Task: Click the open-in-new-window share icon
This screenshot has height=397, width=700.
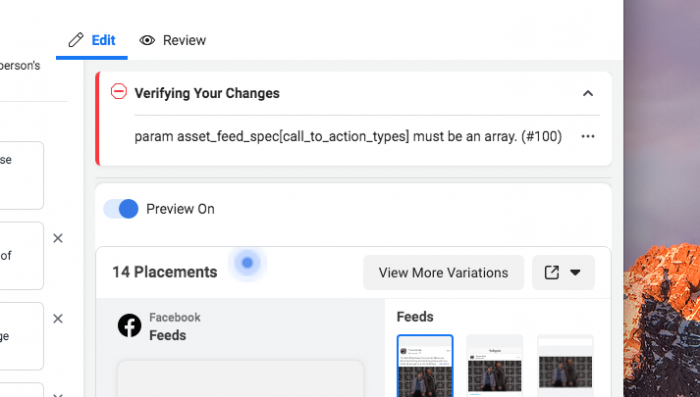Action: point(551,272)
